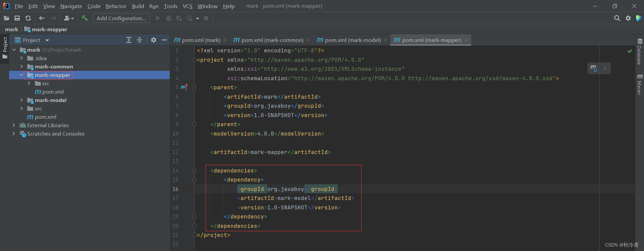
Task: Click mark-mapper breadcrumb in navigation bar
Action: tap(46, 30)
